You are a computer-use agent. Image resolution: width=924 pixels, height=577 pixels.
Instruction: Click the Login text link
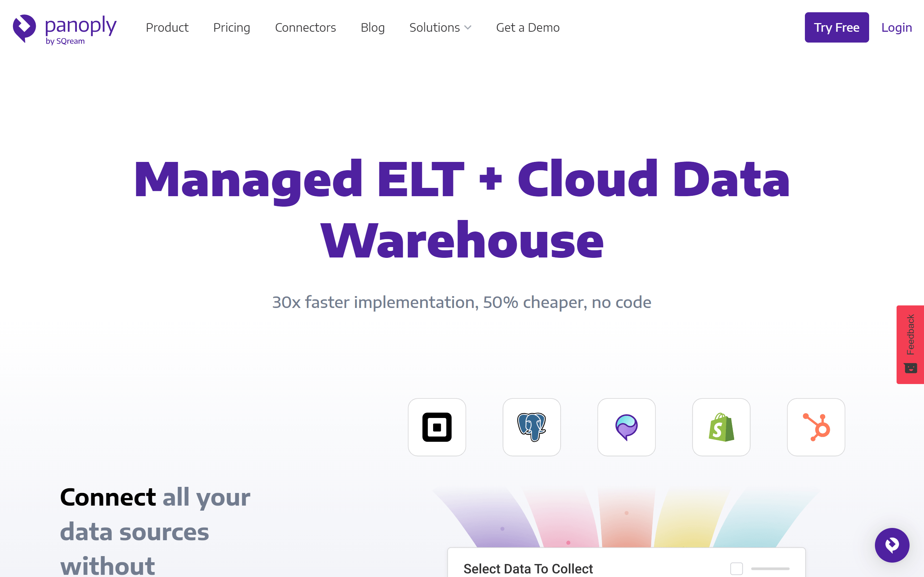pyautogui.click(x=897, y=27)
